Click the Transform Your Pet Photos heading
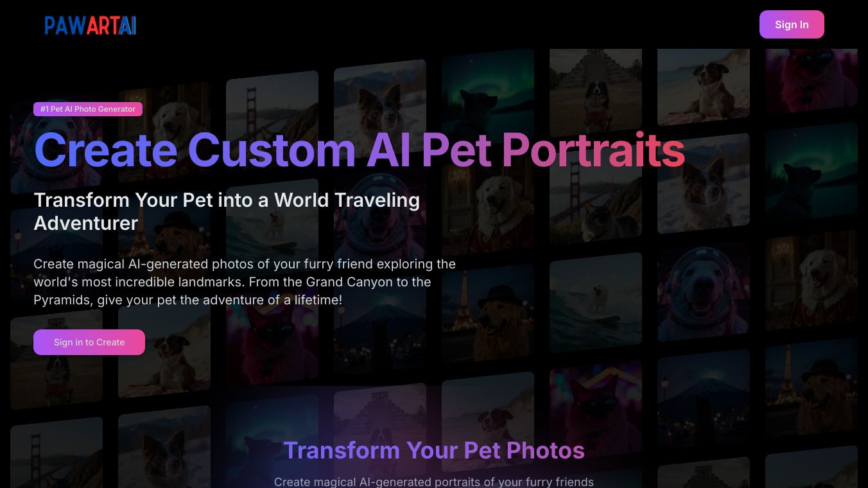This screenshot has width=868, height=488. 434,450
